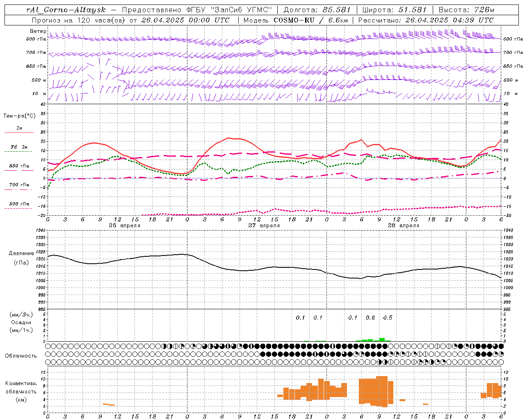This screenshot has height=420, width=525.
Task: Click the Облачность cloud cover label
Action: (21, 356)
